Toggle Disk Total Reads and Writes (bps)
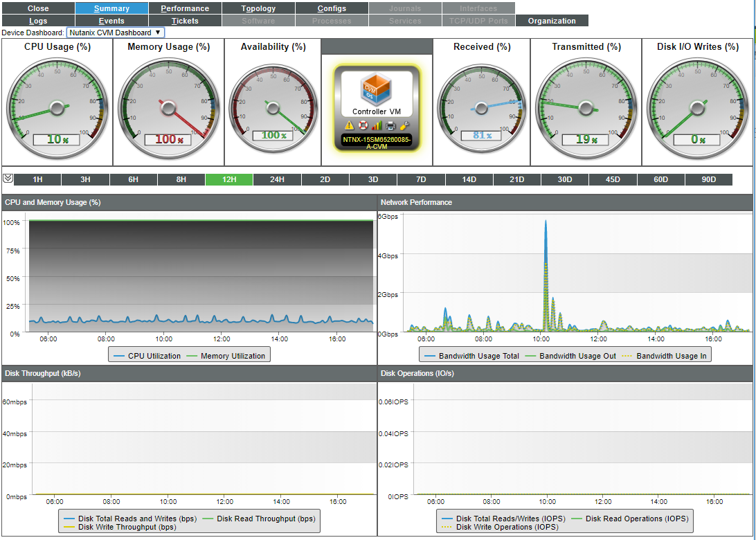Screen dimensions: 756x540 (130, 519)
